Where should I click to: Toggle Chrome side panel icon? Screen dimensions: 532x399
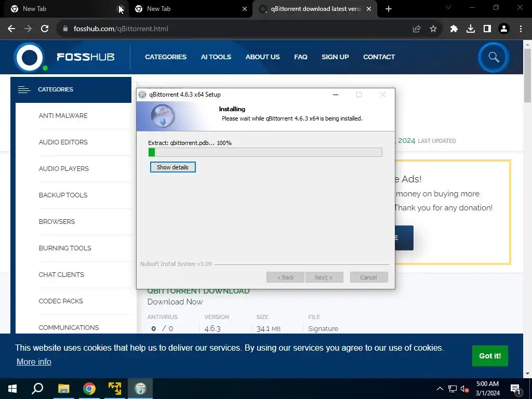(x=487, y=29)
